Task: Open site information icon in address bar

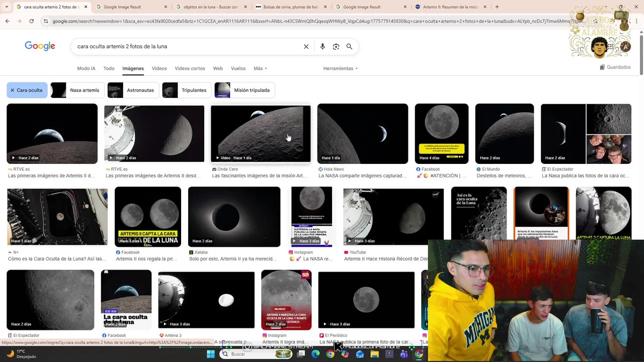Action: tap(46, 21)
